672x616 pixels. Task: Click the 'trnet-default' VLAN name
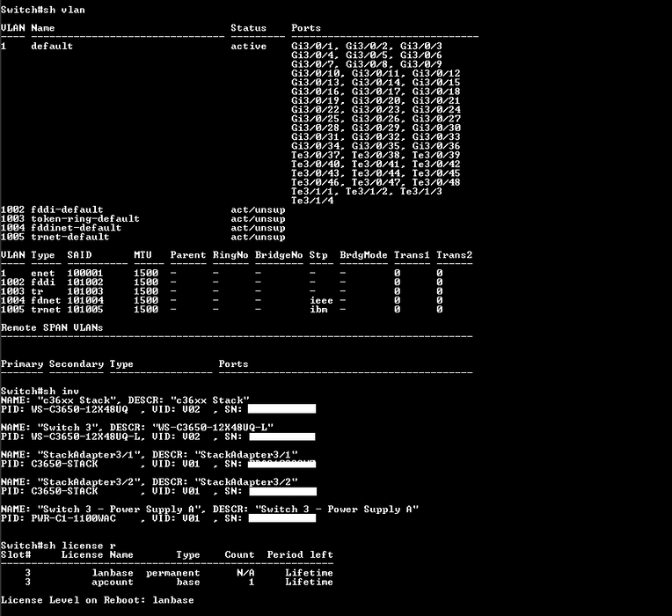[69, 237]
